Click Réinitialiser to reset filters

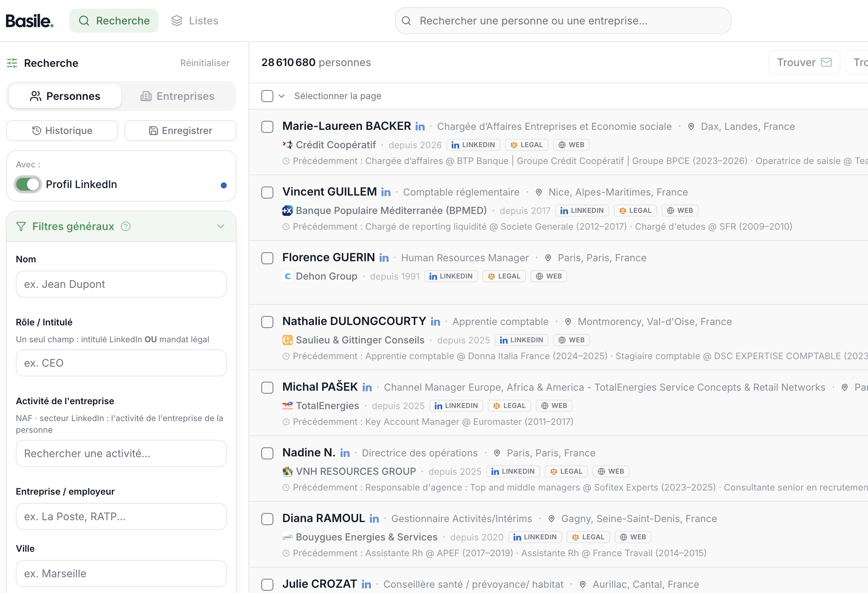(205, 63)
